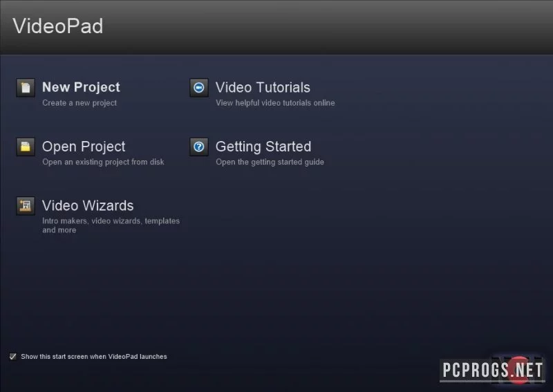Click the Video Tutorials play icon
This screenshot has width=553, height=392.
pyautogui.click(x=199, y=88)
